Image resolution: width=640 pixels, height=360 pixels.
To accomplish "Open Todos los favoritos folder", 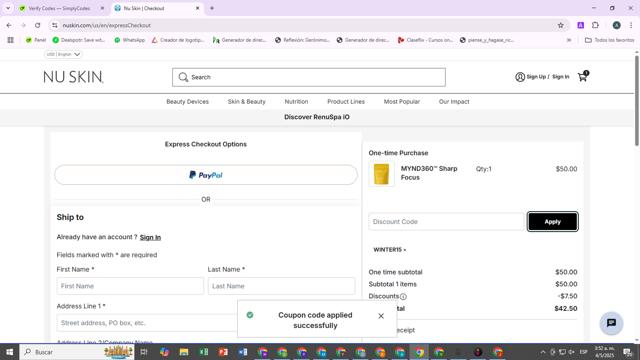I will click(x=610, y=40).
